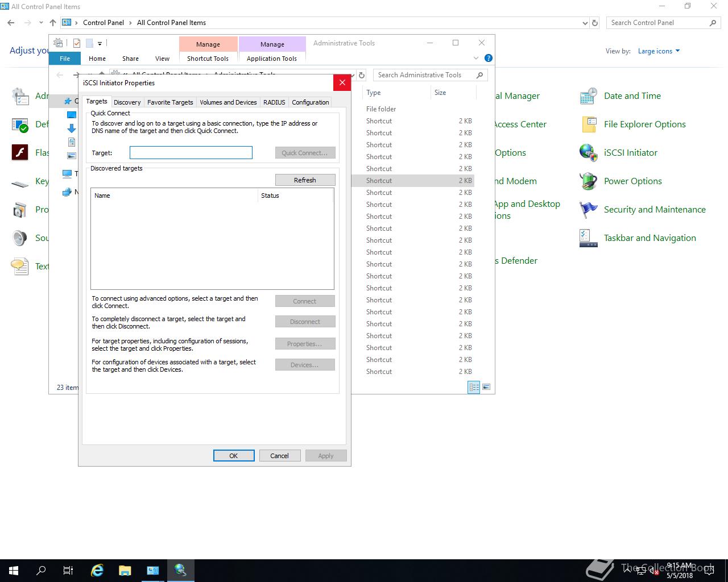728x582 pixels.
Task: Open the iSCSI Initiator Control Panel icon
Action: [x=588, y=152]
